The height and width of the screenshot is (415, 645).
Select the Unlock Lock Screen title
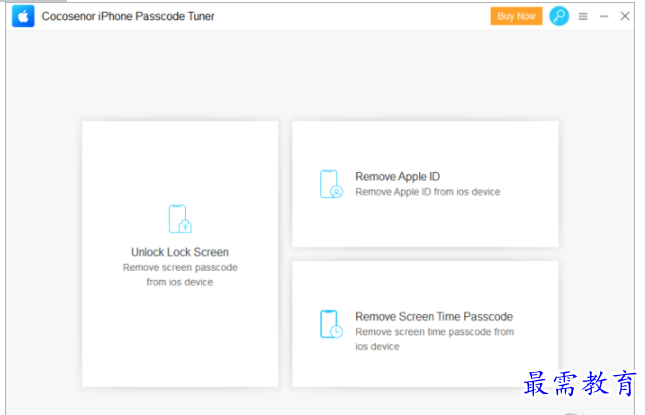click(180, 252)
